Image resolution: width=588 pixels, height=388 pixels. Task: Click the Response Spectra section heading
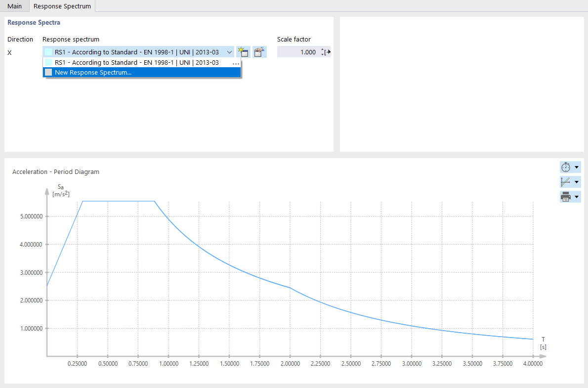pyautogui.click(x=34, y=23)
